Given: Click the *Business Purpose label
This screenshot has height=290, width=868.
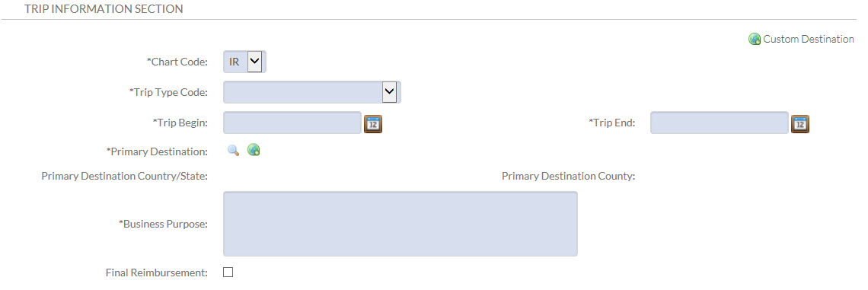Looking at the screenshot, I should click(164, 224).
